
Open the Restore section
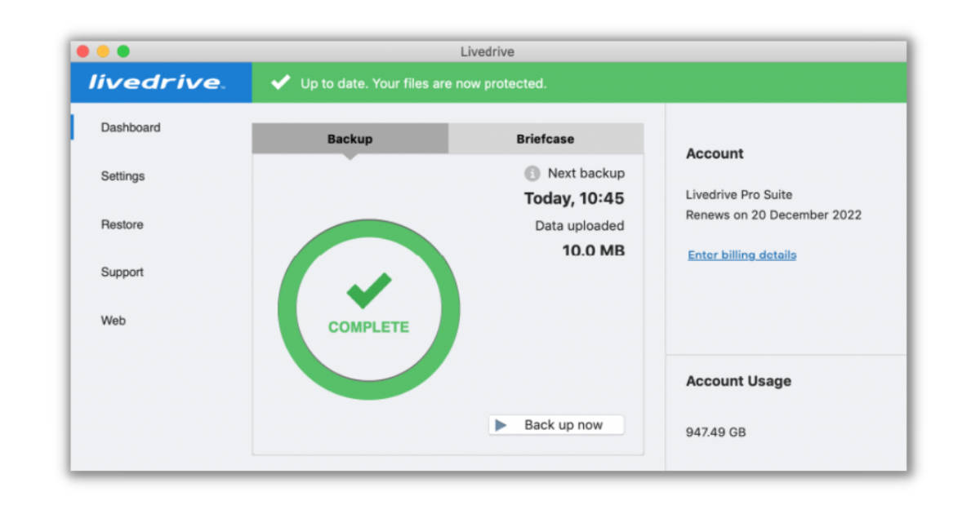coord(122,224)
